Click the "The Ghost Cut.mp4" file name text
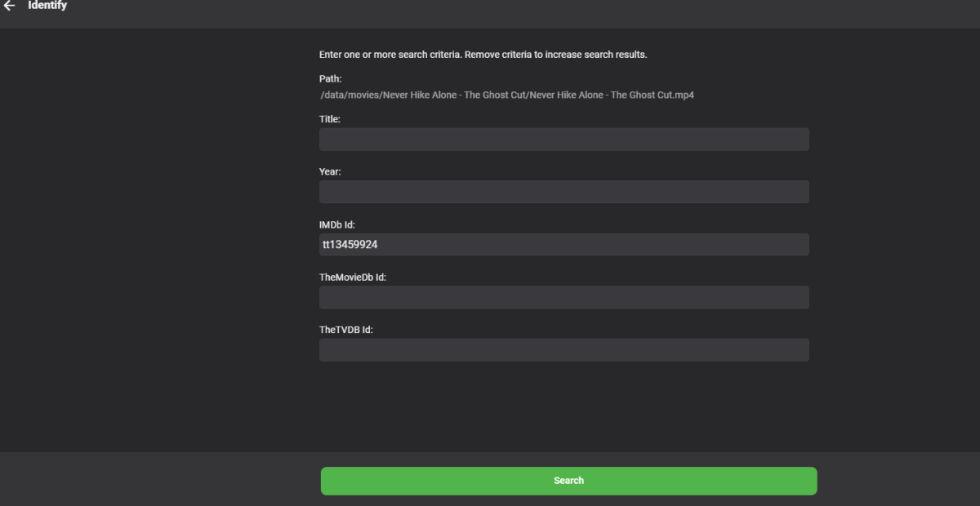 coord(653,95)
